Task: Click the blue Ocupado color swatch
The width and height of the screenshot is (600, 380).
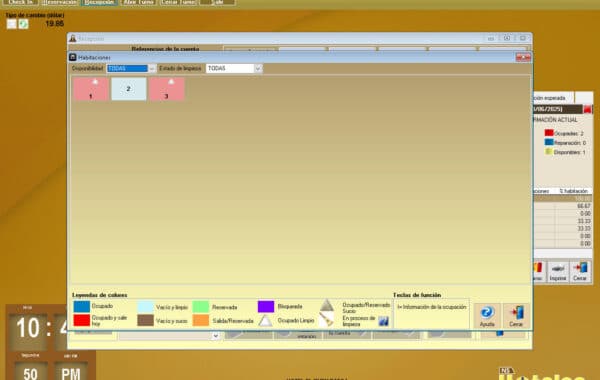Action: click(82, 307)
